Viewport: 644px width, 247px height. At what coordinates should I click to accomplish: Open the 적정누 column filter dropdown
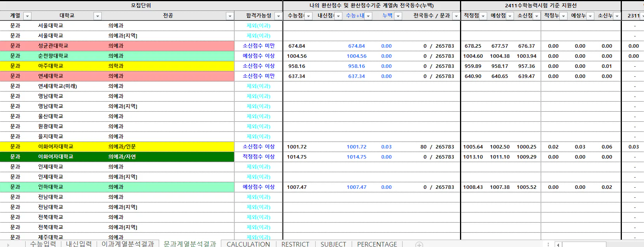[x=564, y=16]
